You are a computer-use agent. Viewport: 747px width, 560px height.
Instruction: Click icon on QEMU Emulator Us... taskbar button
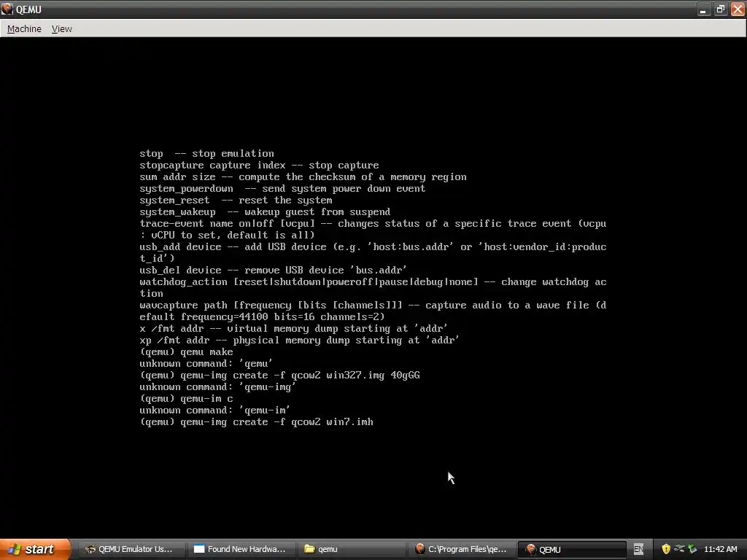[90, 549]
